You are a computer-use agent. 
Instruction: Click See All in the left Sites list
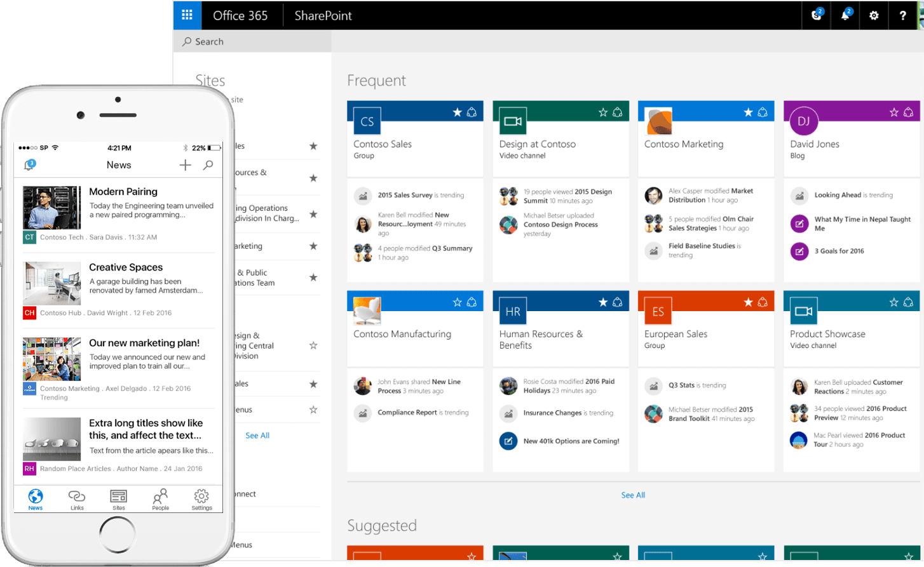click(257, 436)
